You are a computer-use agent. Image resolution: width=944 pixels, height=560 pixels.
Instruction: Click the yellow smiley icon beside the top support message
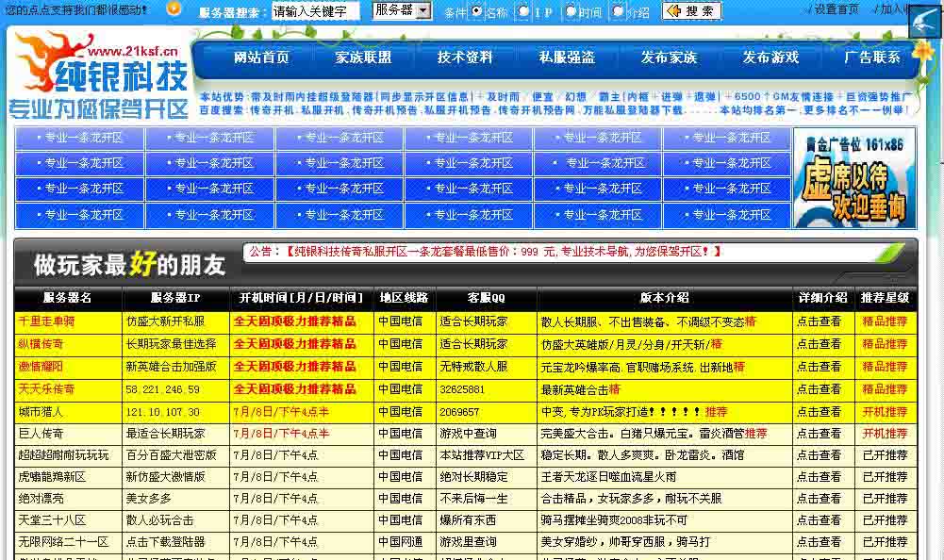[x=172, y=8]
